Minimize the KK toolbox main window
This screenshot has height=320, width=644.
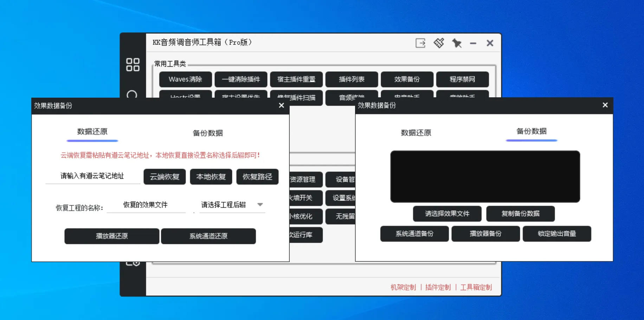tap(473, 43)
